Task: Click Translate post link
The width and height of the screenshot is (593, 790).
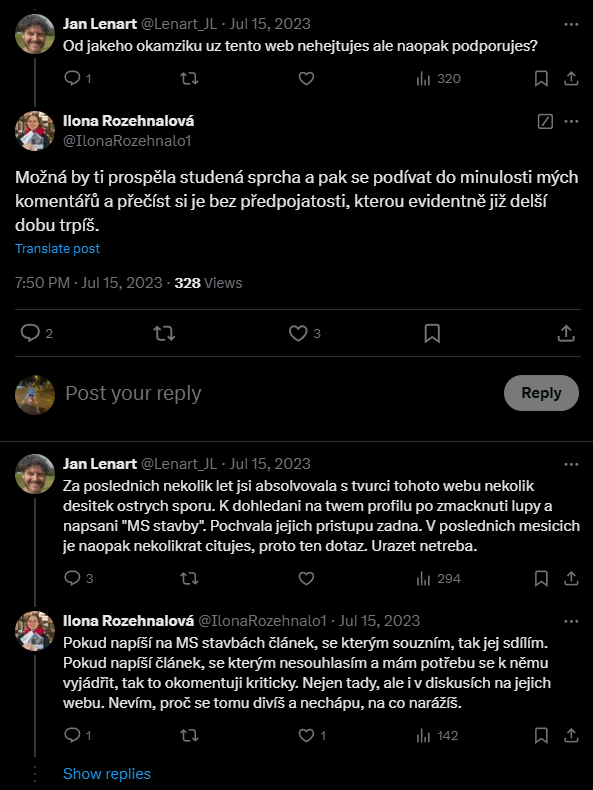Action: pos(57,248)
